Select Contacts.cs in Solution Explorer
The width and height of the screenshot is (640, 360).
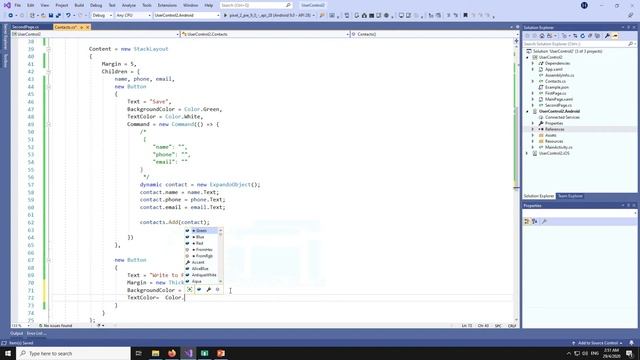555,81
